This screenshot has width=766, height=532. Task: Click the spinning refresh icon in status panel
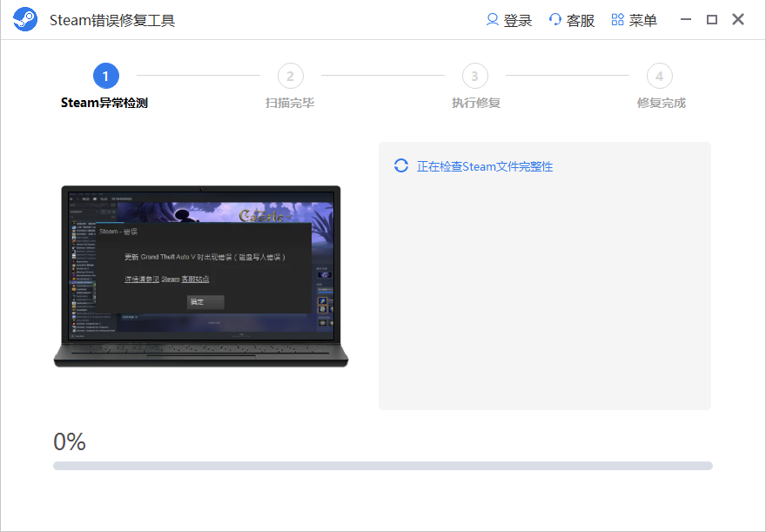[401, 165]
